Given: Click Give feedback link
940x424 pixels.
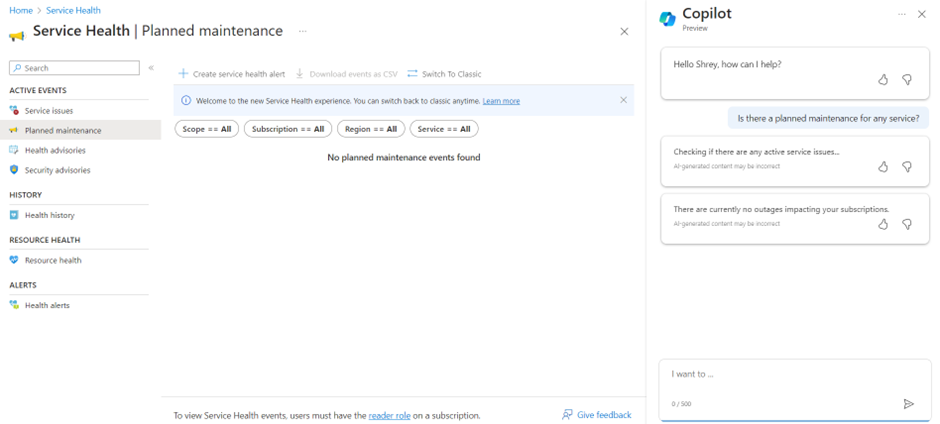Looking at the screenshot, I should pos(596,414).
